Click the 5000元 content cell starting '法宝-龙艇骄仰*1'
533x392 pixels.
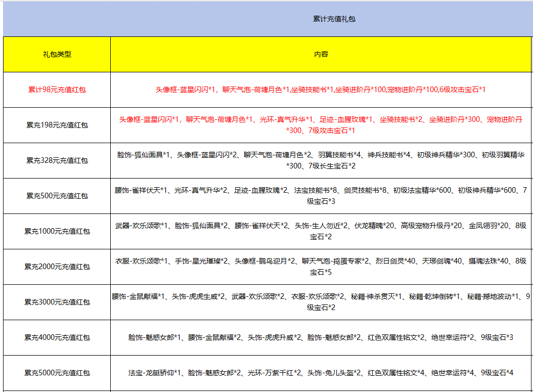tap(321, 373)
